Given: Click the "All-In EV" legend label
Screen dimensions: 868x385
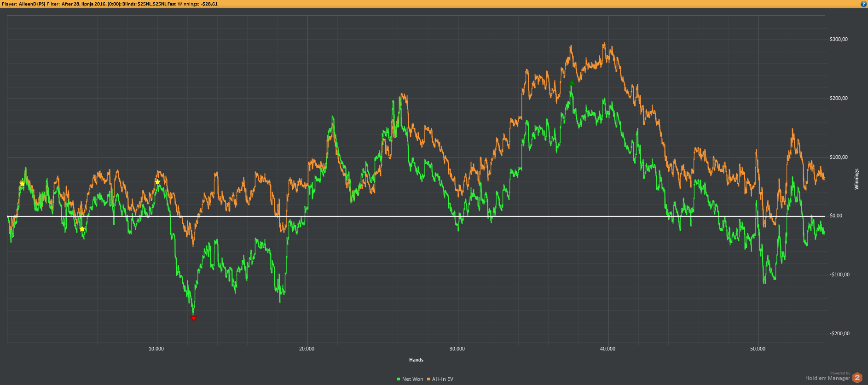Looking at the screenshot, I should coord(443,379).
